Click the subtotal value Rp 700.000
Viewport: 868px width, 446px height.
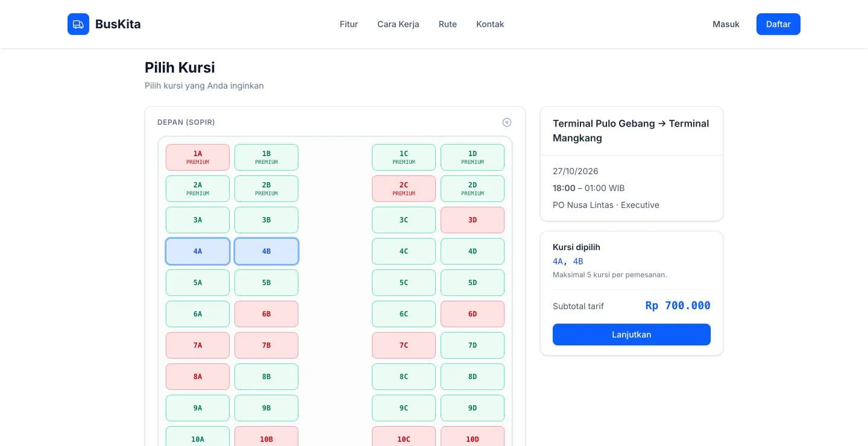pyautogui.click(x=678, y=306)
